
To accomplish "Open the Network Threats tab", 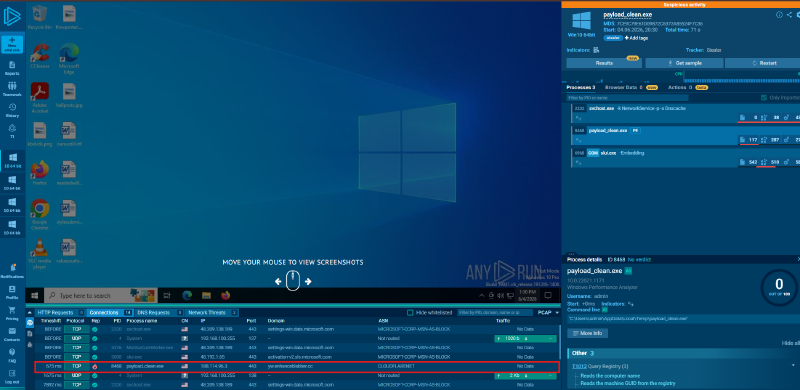I will [x=212, y=312].
